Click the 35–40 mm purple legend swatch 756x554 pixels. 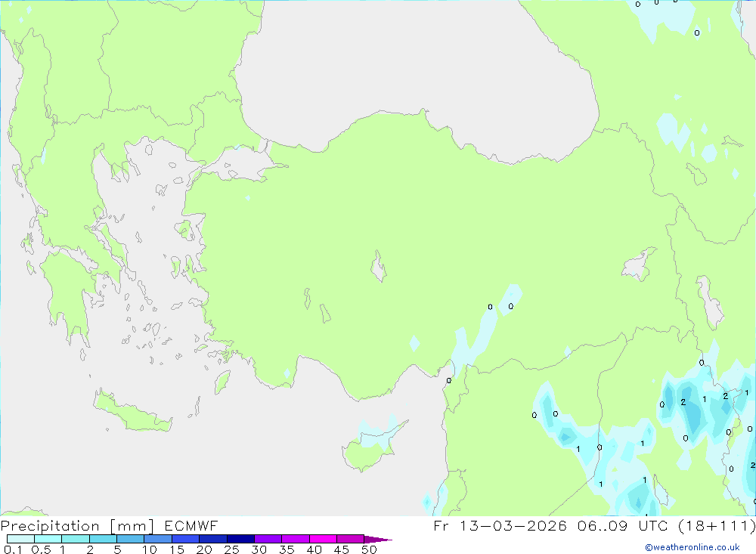click(x=296, y=539)
